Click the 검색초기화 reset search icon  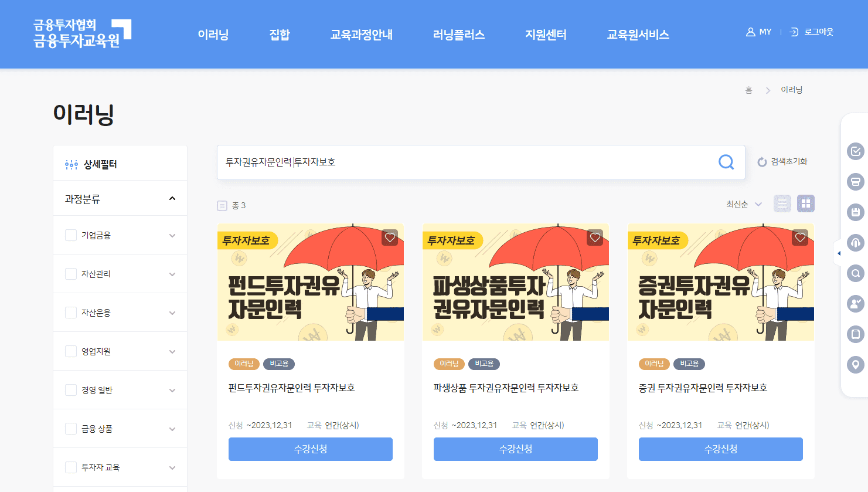click(782, 162)
